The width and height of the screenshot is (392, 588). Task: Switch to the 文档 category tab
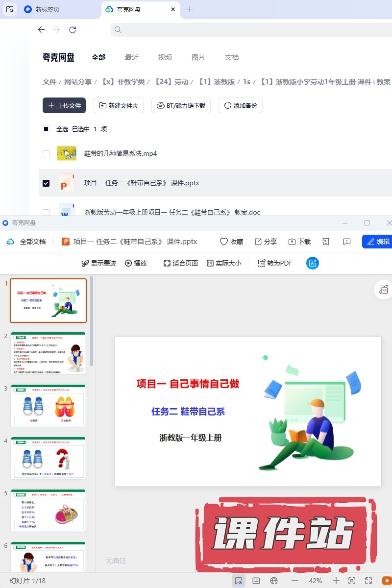coord(232,57)
